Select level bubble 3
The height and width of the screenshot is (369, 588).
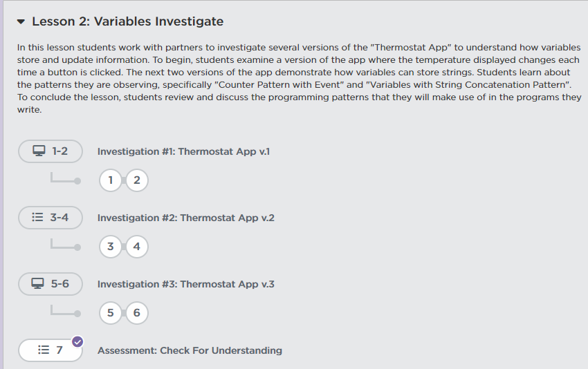click(x=110, y=247)
